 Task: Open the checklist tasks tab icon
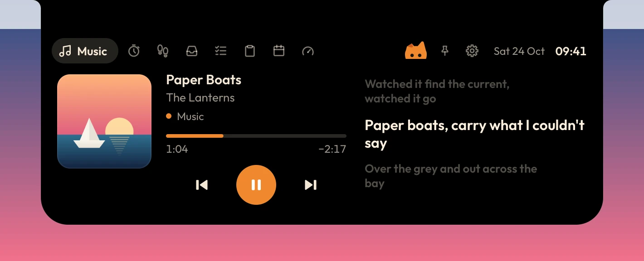click(x=221, y=51)
